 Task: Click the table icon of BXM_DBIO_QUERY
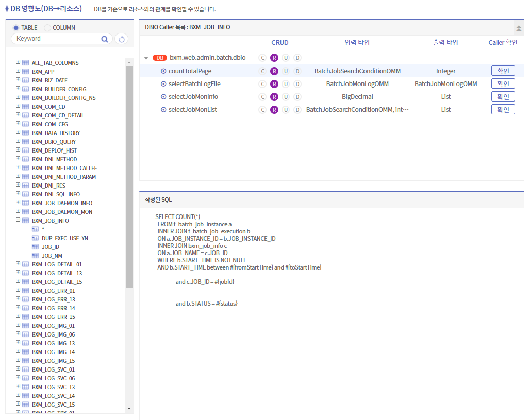25,142
